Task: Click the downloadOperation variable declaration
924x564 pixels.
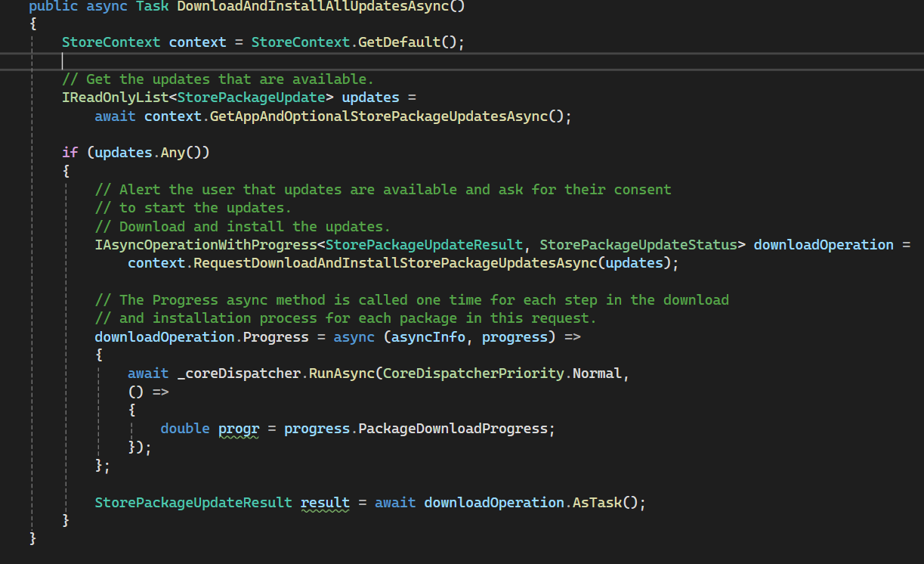Action: click(824, 245)
